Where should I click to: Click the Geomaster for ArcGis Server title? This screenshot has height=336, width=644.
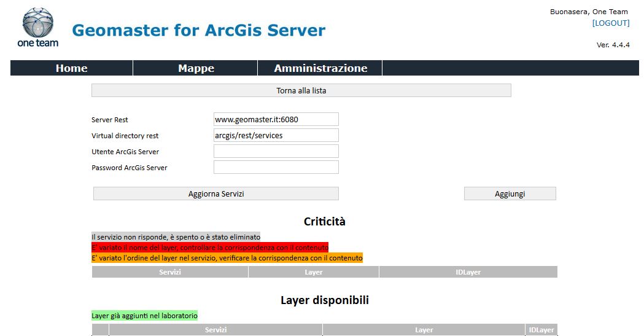click(199, 30)
